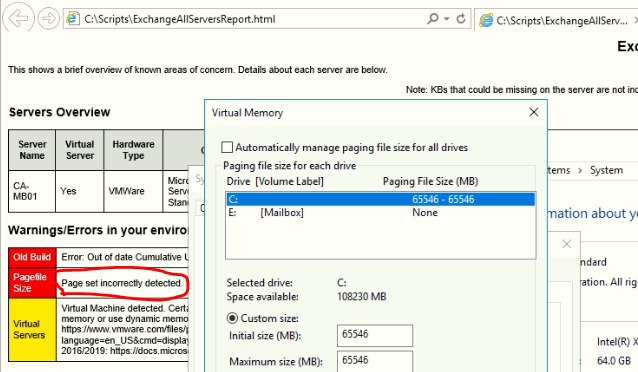Viewport: 638px width, 372px height.
Task: Click the Hardware Type column header
Action: coord(133,150)
